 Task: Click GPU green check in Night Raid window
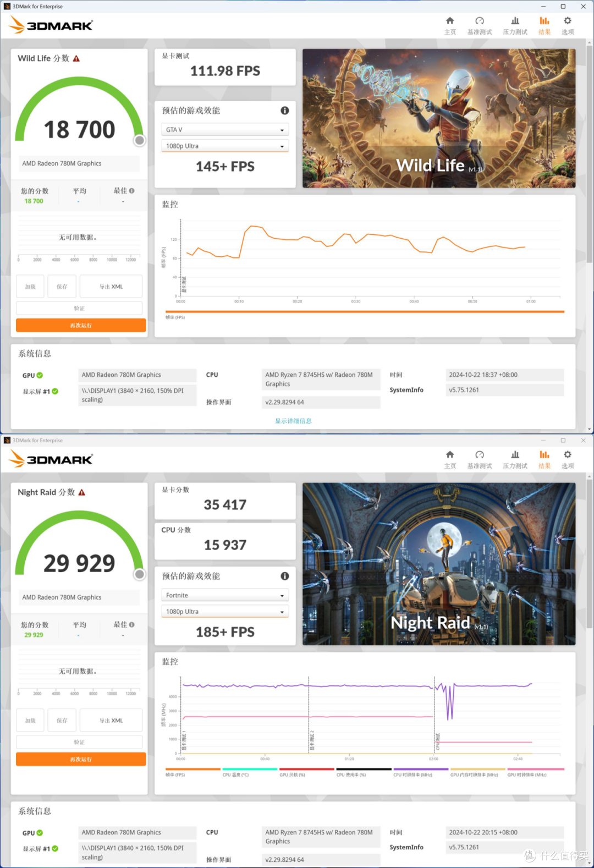(40, 833)
